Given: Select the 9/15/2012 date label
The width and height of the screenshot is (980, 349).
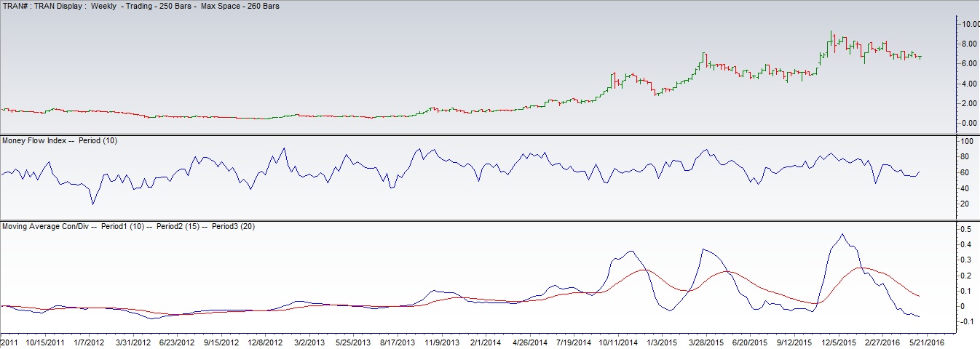Looking at the screenshot, I should [x=221, y=341].
